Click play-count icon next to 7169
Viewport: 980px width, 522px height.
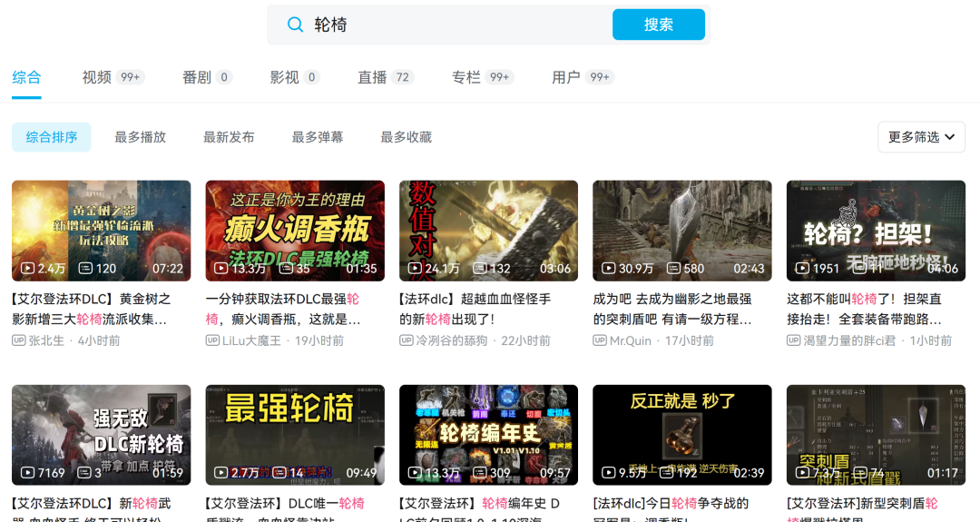(x=27, y=473)
